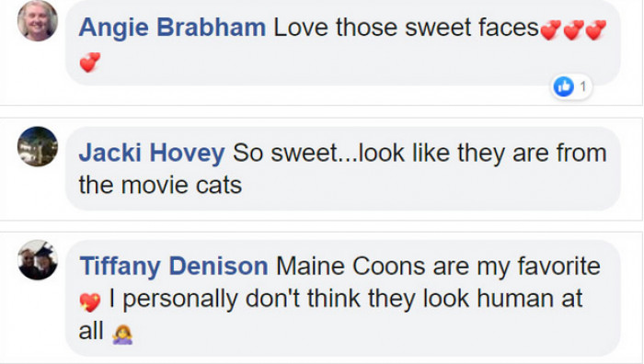Select Tiffany Denison's profile photo
This screenshot has height=364, width=644.
pyautogui.click(x=38, y=260)
